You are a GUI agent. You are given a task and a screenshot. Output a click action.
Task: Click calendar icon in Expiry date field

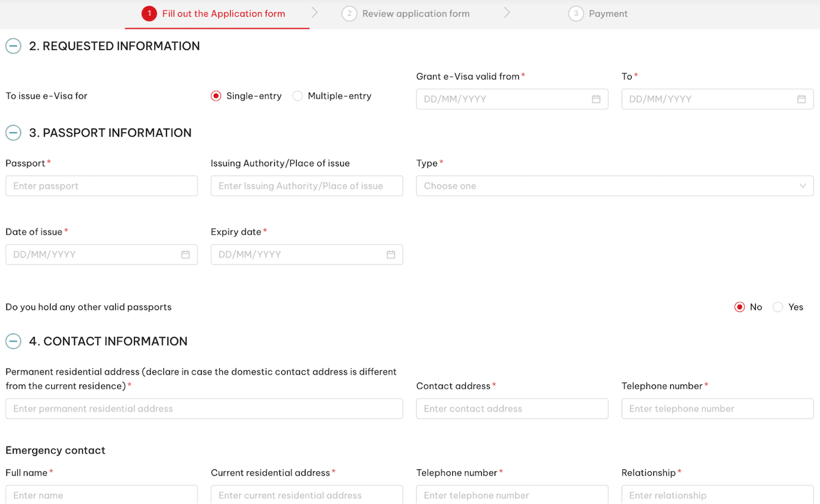391,254
